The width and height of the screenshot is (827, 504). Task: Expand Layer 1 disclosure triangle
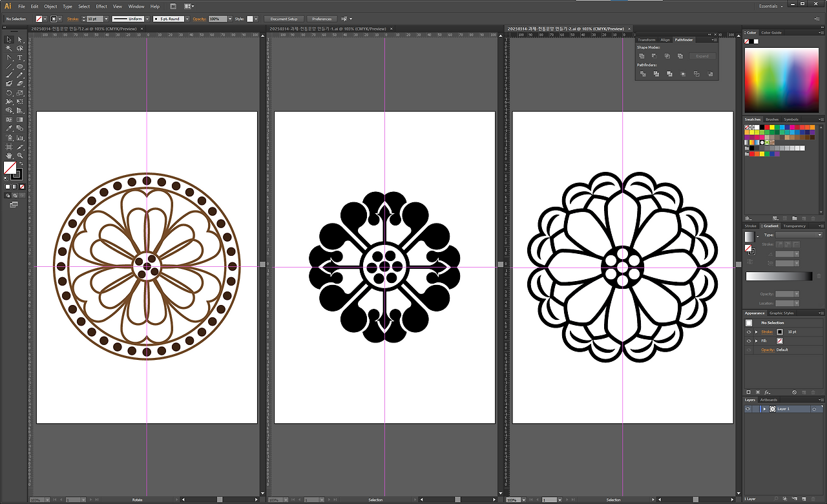click(764, 409)
